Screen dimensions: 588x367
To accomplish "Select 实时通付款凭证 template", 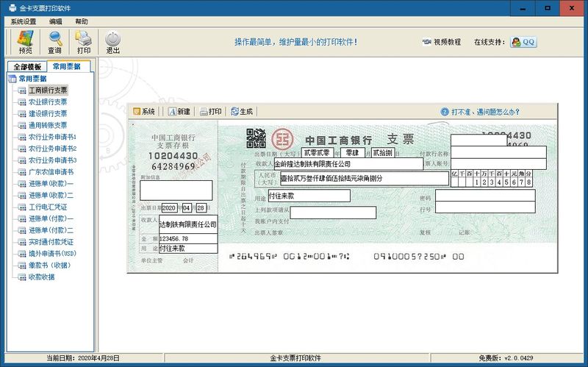I will coord(51,242).
